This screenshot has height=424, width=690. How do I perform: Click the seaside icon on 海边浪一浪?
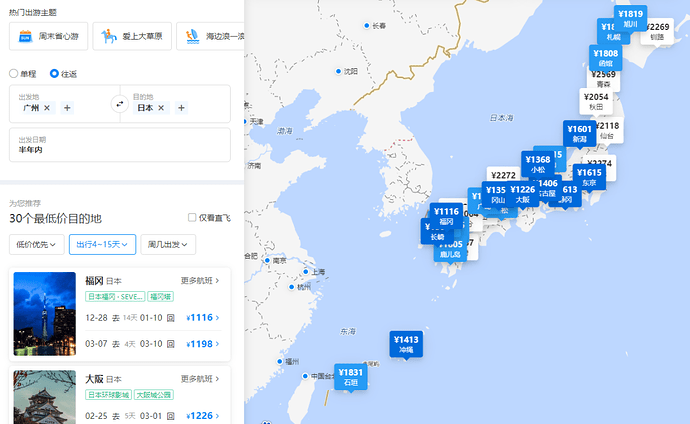pos(192,37)
